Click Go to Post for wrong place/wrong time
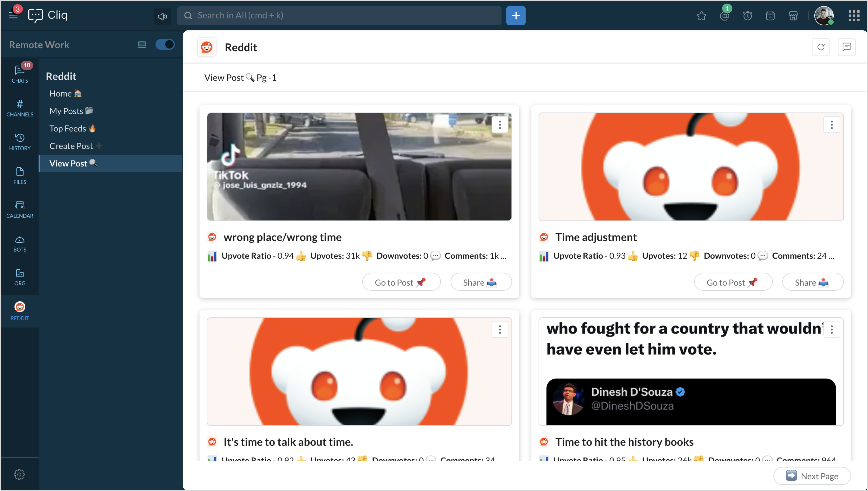Viewport: 868px width, 491px height. (x=401, y=282)
